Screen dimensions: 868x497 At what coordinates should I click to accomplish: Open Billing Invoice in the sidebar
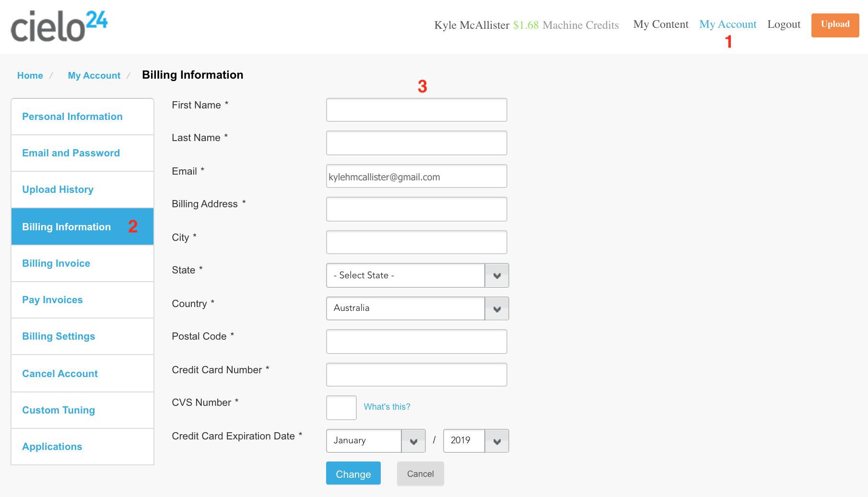click(82, 263)
